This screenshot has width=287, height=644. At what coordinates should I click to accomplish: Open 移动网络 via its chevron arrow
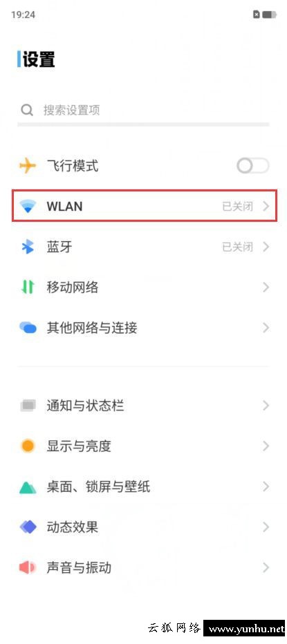266,287
